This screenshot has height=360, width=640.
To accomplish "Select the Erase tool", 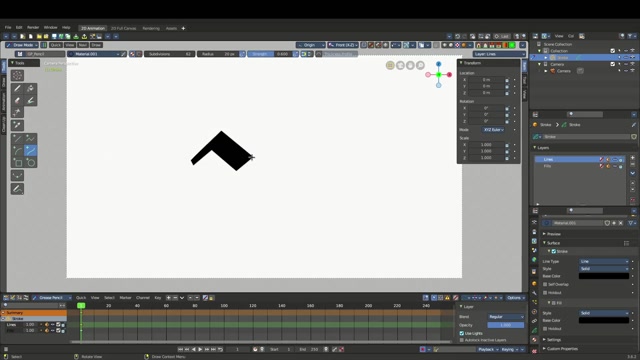I will (x=17, y=100).
